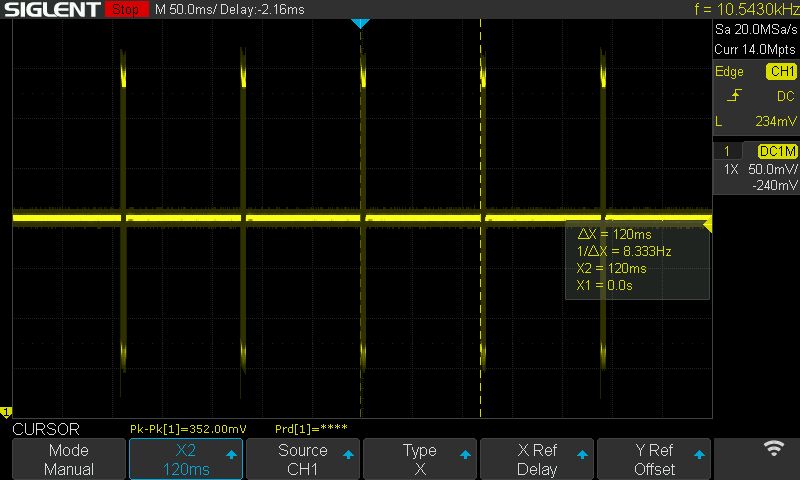Click the CH1 trigger source badge
This screenshot has width=800, height=480.
781,71
